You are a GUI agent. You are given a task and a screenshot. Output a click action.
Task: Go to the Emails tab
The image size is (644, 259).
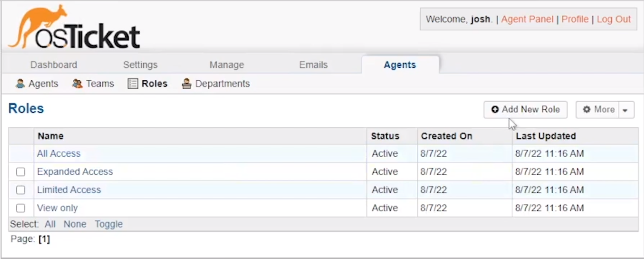[313, 65]
